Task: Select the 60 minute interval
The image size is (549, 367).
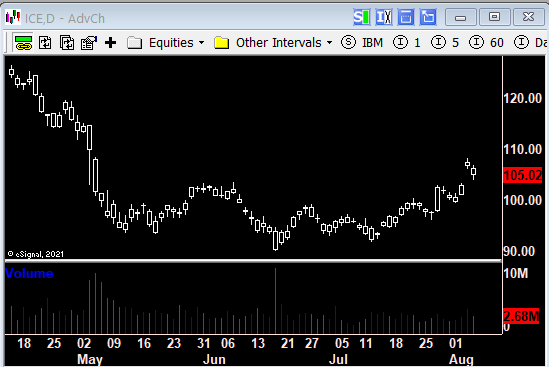Action: coord(486,43)
